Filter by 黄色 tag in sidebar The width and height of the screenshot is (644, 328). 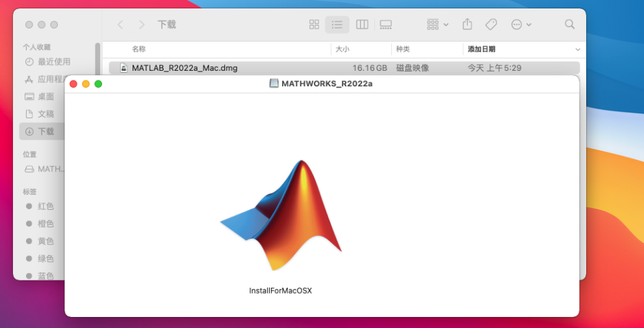[40, 242]
